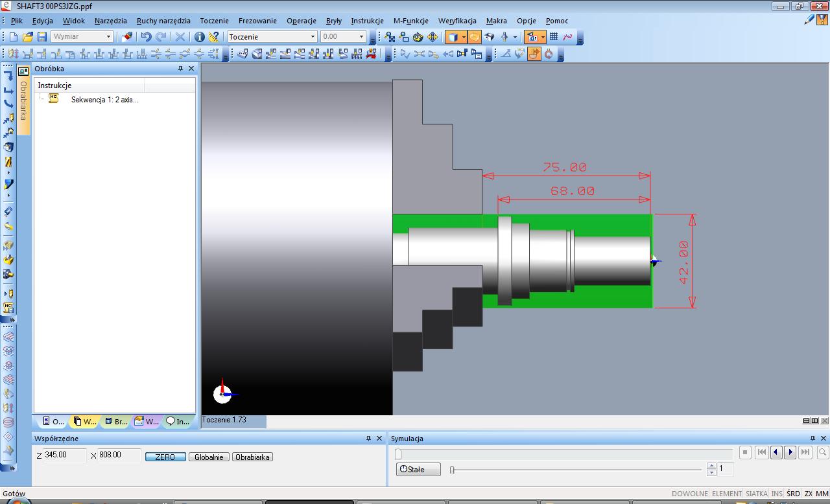830x504 pixels.
Task: Click the grid display icon
Action: [554, 37]
